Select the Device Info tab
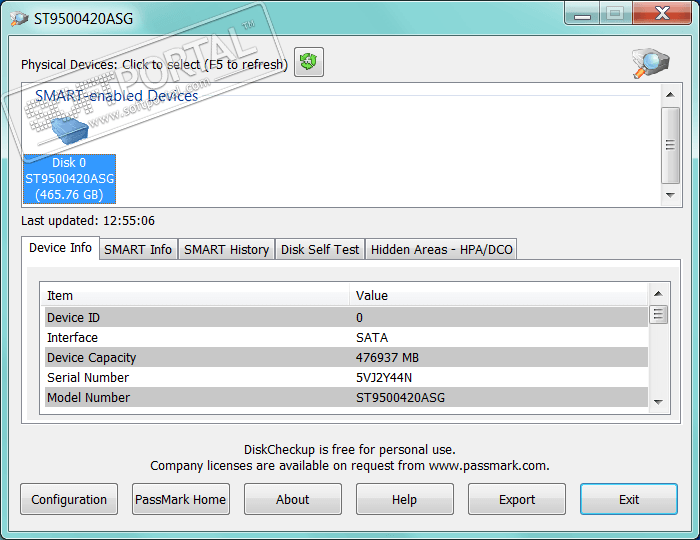 tap(60, 248)
